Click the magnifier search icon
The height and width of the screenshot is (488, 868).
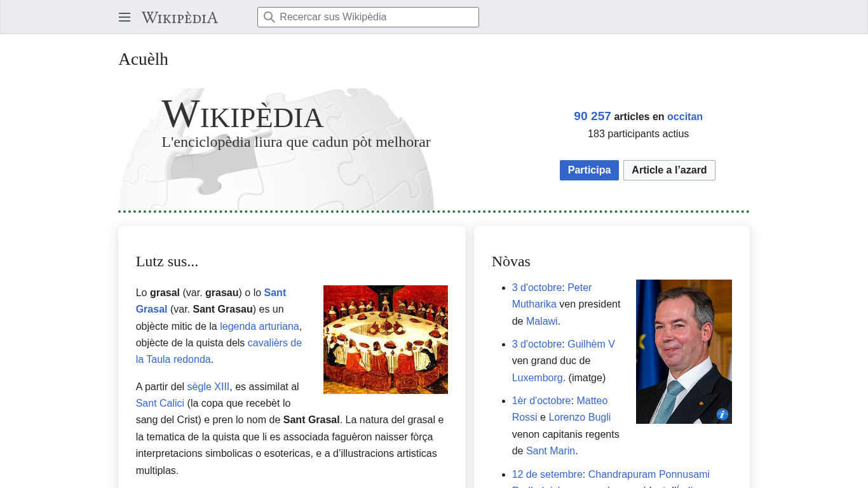coord(269,17)
